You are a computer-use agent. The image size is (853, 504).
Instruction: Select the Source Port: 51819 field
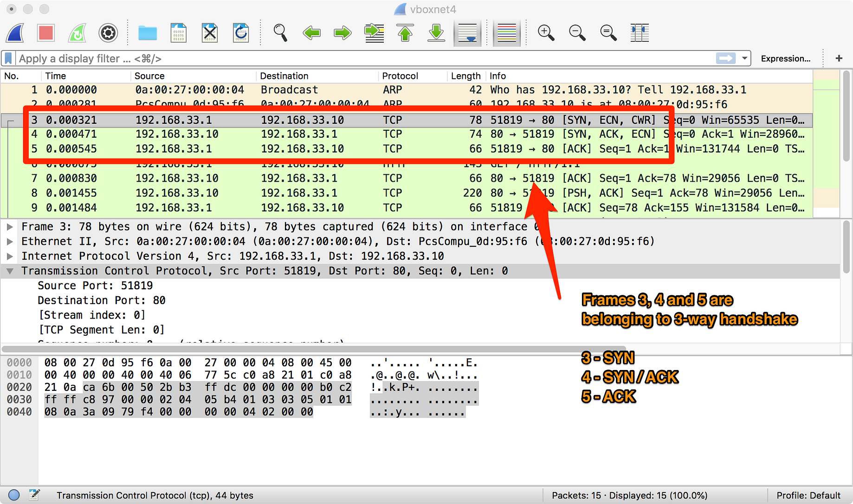tap(95, 286)
